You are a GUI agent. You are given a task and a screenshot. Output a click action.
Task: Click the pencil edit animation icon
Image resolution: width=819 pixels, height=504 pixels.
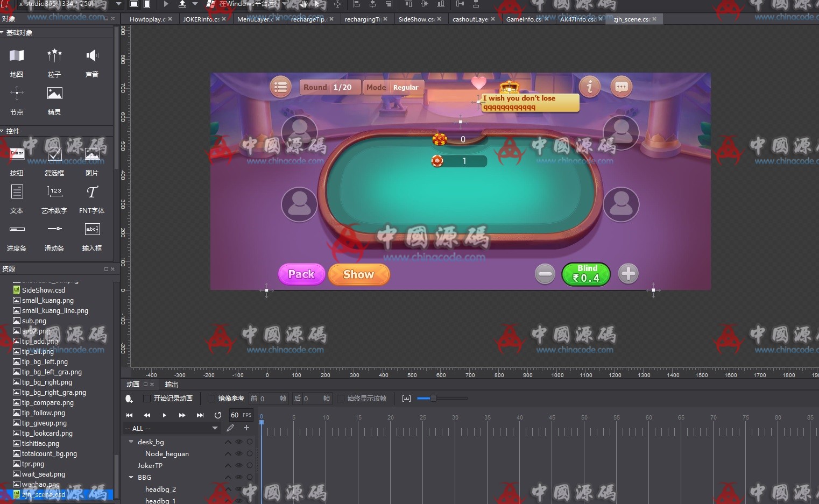pyautogui.click(x=230, y=428)
